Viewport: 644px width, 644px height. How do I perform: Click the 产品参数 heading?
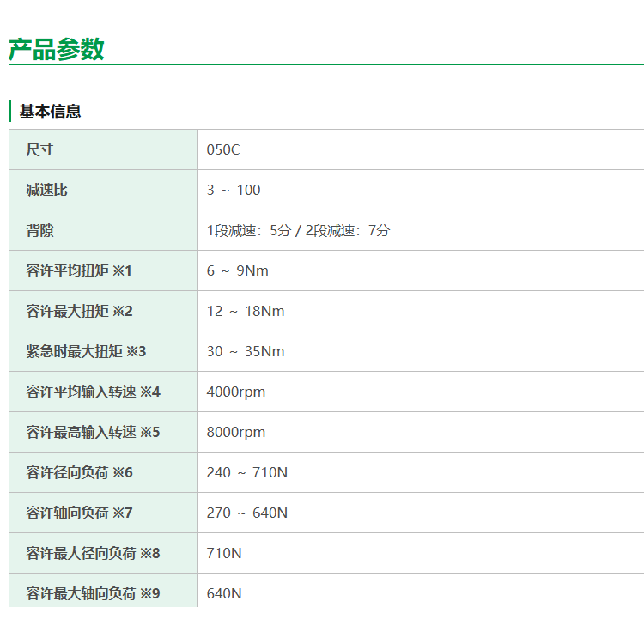coord(57,49)
